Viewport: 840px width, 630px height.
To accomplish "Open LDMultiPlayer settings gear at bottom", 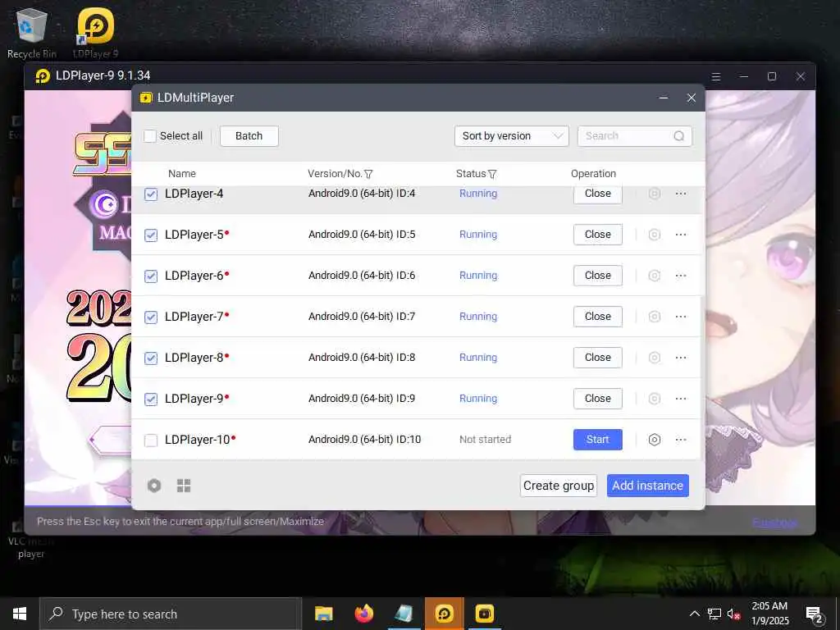I will 154,486.
